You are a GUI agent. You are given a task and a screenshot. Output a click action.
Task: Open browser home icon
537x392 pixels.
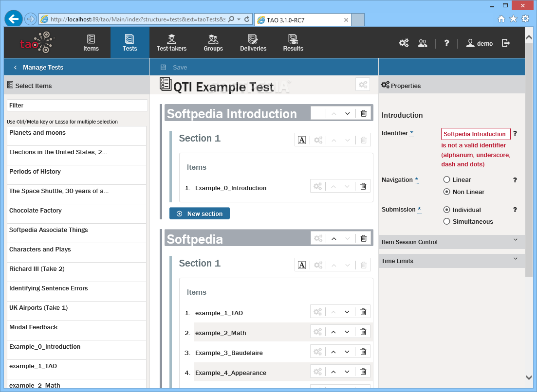tap(501, 19)
